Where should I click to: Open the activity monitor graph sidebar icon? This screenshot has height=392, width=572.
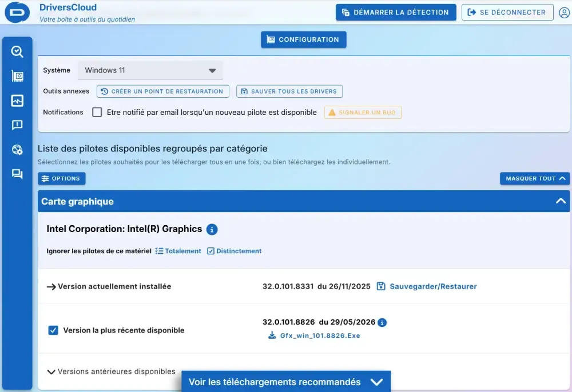pyautogui.click(x=17, y=101)
